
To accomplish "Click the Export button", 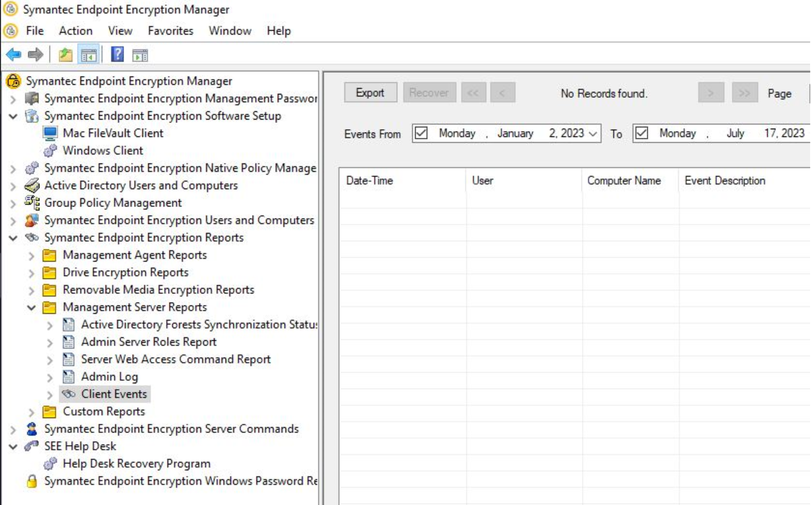I will [x=370, y=92].
